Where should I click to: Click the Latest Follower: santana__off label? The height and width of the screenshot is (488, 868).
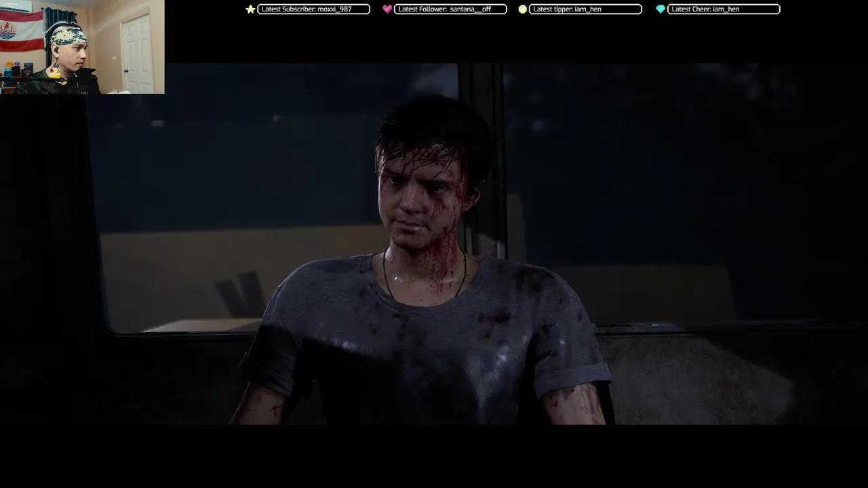[x=450, y=9]
